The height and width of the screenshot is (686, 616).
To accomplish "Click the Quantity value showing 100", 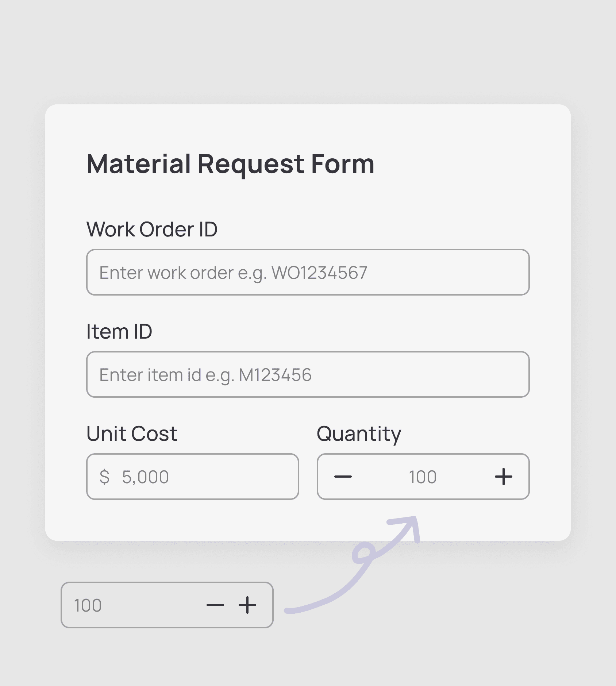I will point(423,476).
